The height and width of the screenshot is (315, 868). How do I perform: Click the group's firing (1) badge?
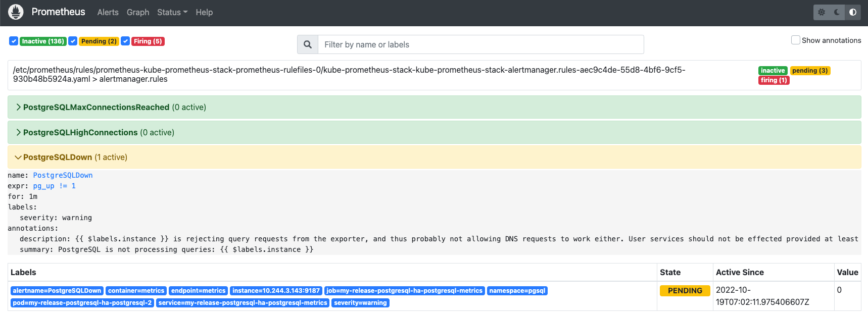point(774,80)
